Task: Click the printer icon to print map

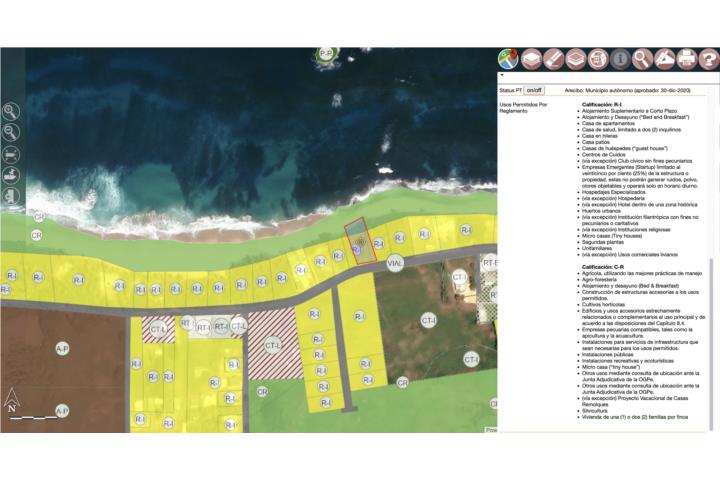Action: (x=686, y=59)
